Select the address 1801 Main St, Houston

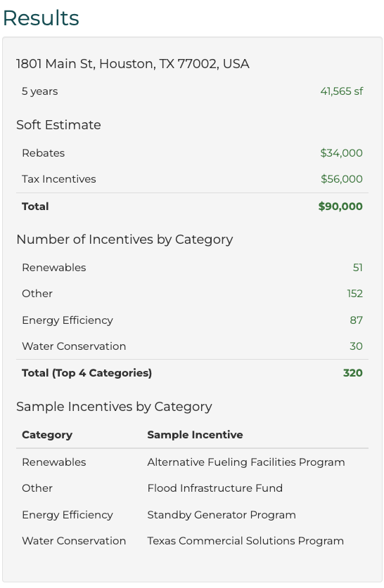(x=132, y=64)
